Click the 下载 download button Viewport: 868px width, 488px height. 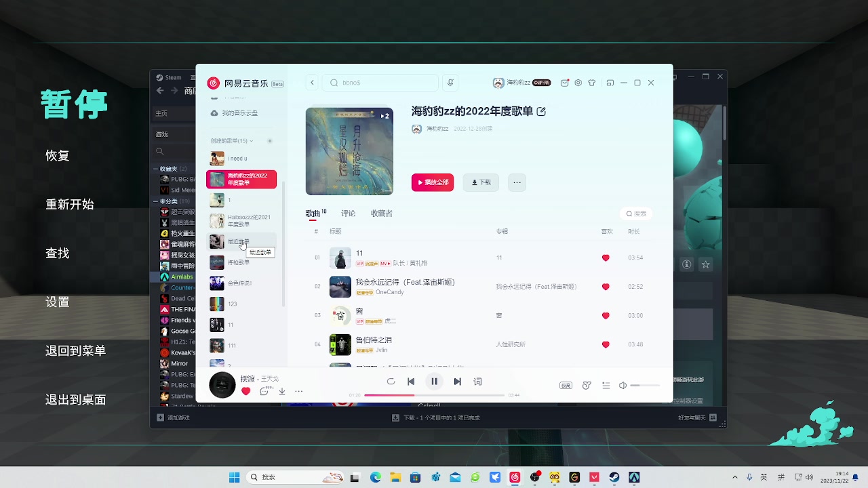click(481, 182)
